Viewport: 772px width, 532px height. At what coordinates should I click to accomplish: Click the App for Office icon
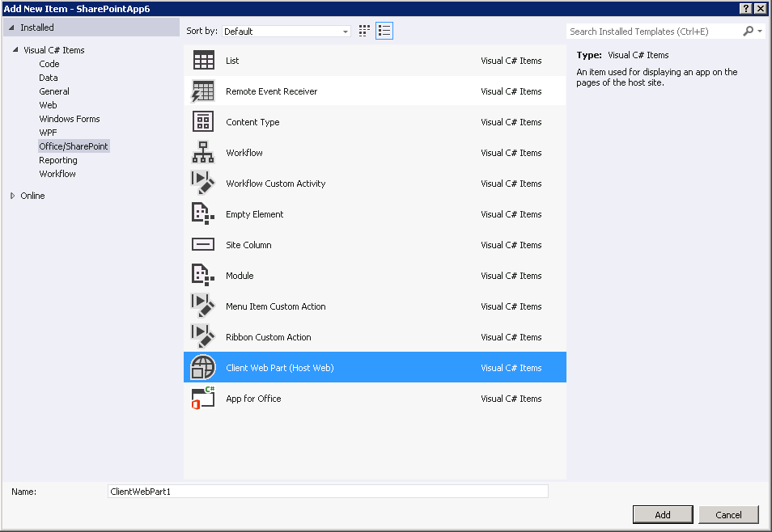203,398
